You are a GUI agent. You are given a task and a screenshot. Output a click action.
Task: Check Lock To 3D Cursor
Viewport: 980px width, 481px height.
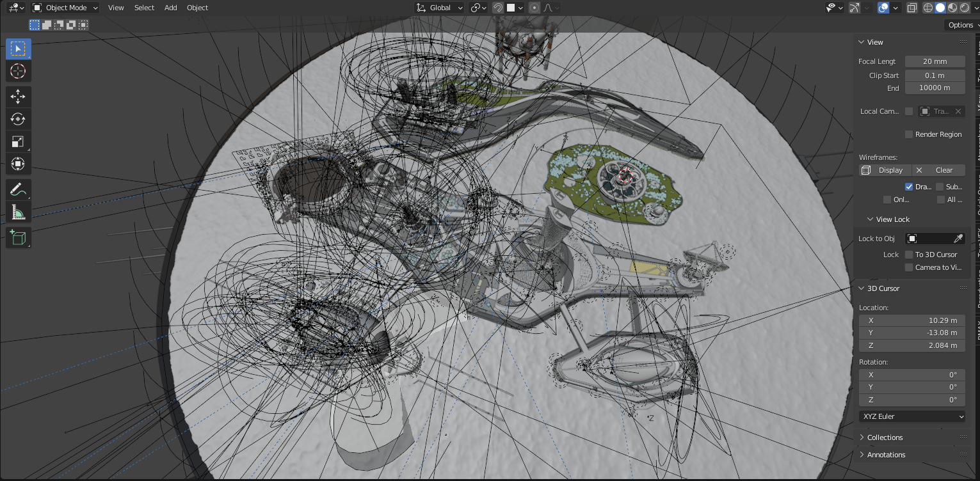click(908, 255)
